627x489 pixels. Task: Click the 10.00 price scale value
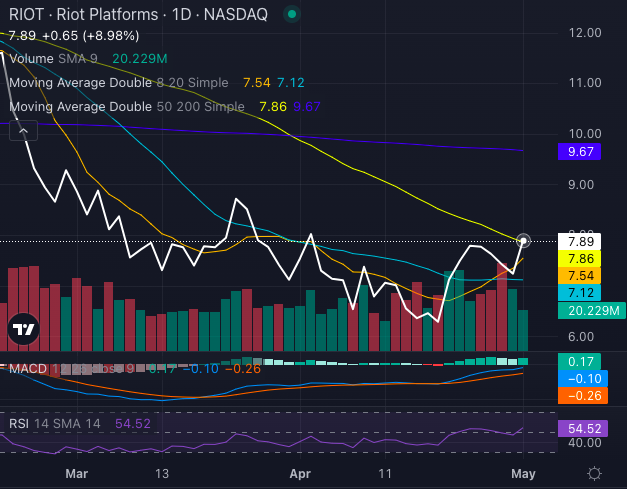click(585, 134)
